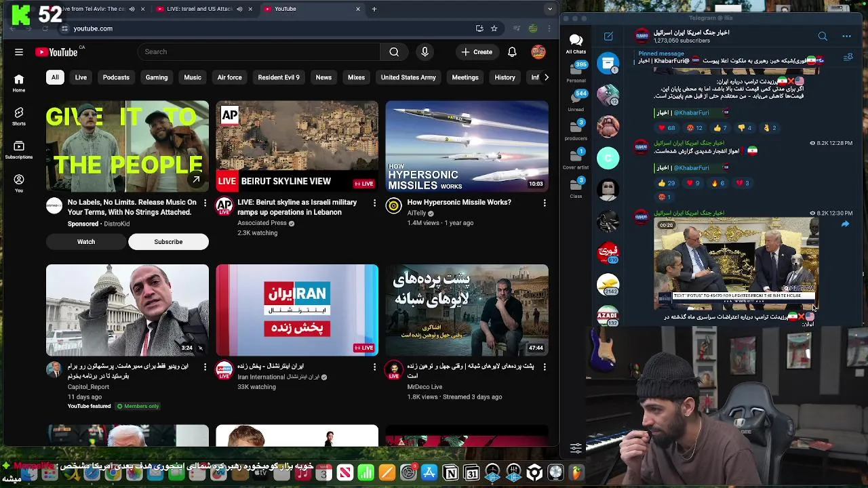Launch FL Studio from the Dock
Viewport: 868px width, 488px height.
[x=577, y=472]
